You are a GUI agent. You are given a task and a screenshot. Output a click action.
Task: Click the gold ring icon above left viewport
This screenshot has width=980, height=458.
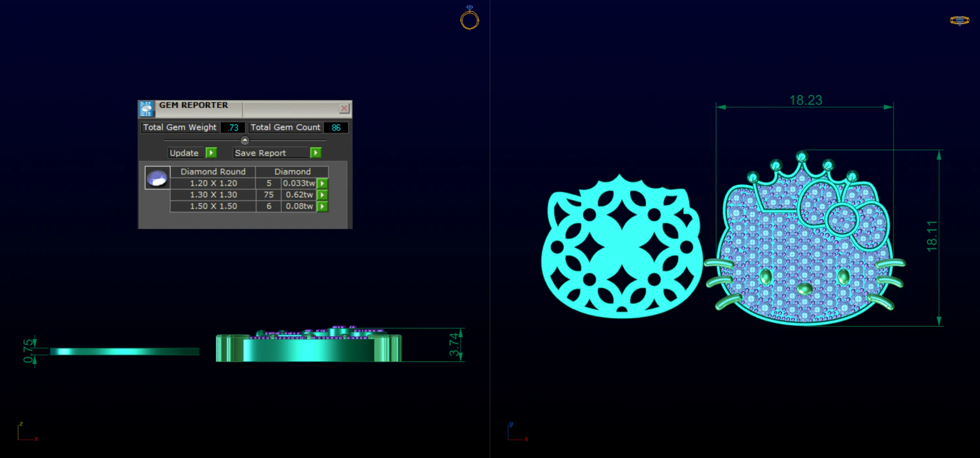point(470,18)
